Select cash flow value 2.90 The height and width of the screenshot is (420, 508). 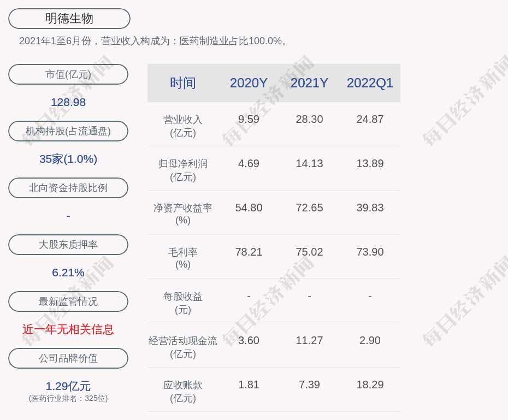tap(370, 340)
